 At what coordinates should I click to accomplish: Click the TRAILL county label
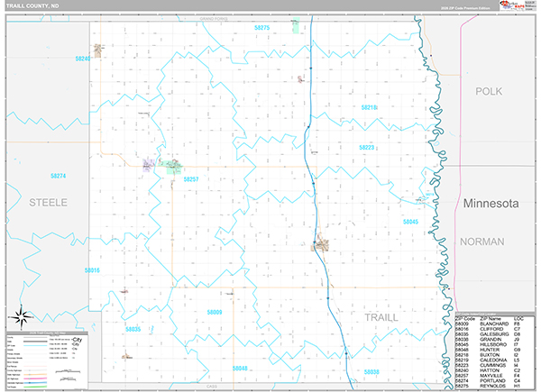381,317
